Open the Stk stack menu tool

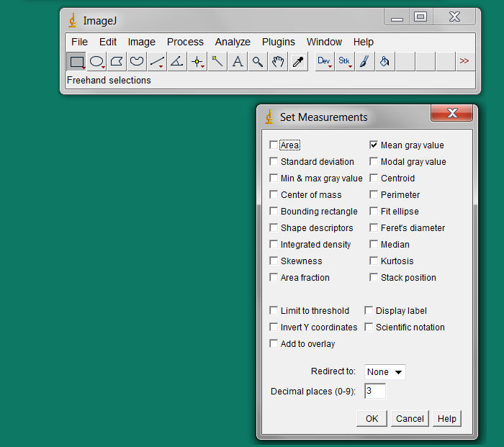(x=345, y=61)
